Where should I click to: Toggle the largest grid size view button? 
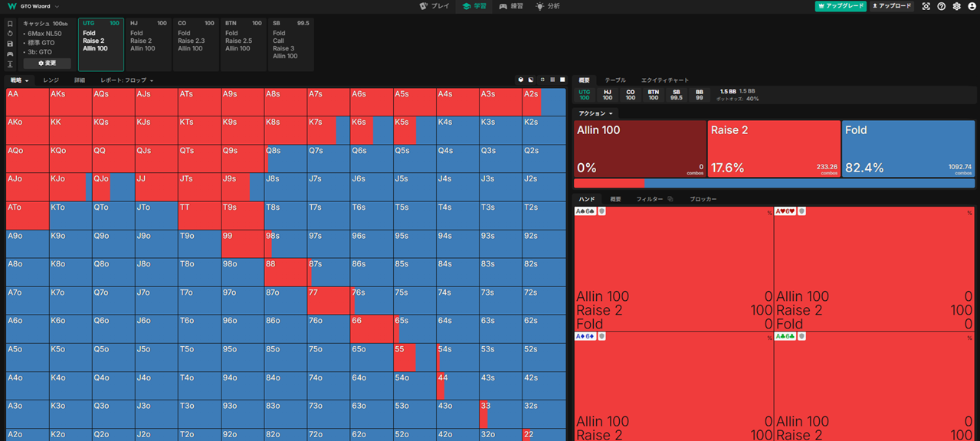point(562,80)
